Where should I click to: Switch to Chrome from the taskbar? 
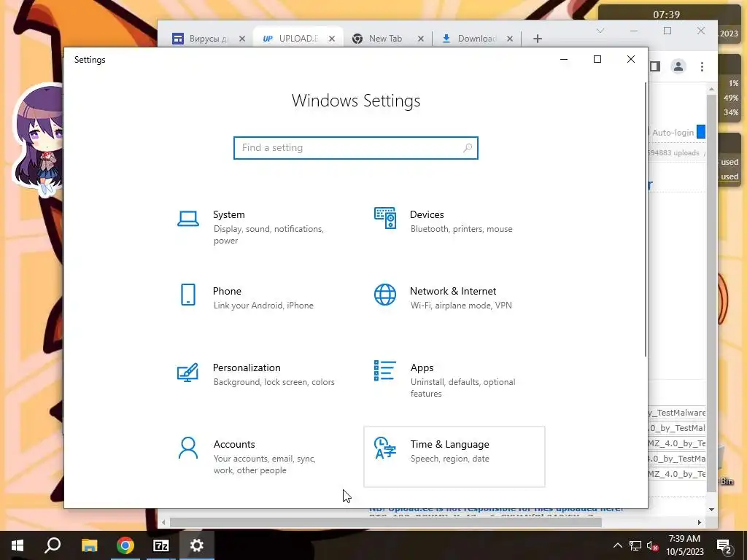[125, 545]
